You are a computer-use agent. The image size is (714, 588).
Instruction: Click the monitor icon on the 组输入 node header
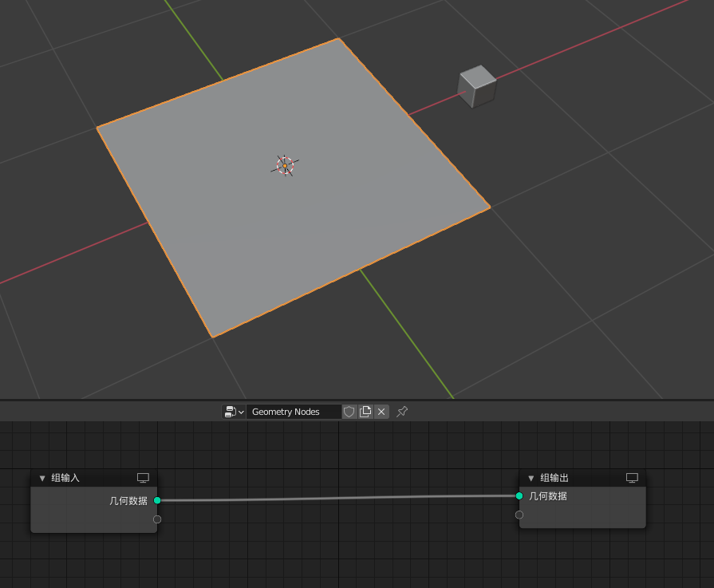(x=143, y=477)
